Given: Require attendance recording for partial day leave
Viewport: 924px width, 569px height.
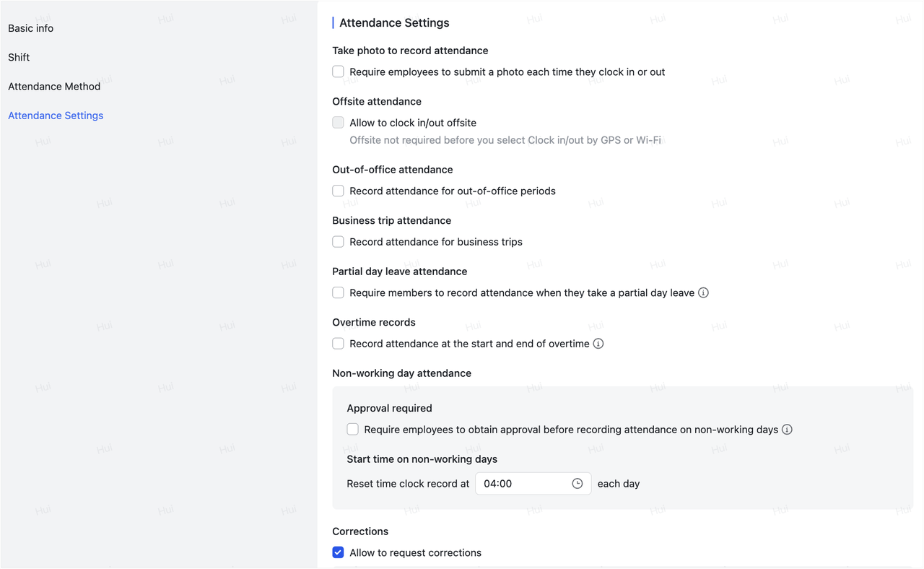Looking at the screenshot, I should (338, 292).
